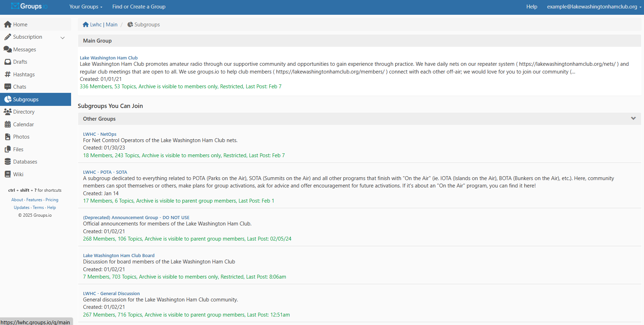This screenshot has width=644, height=325.
Task: Click the Groups.io envelope logo icon
Action: [15, 6]
